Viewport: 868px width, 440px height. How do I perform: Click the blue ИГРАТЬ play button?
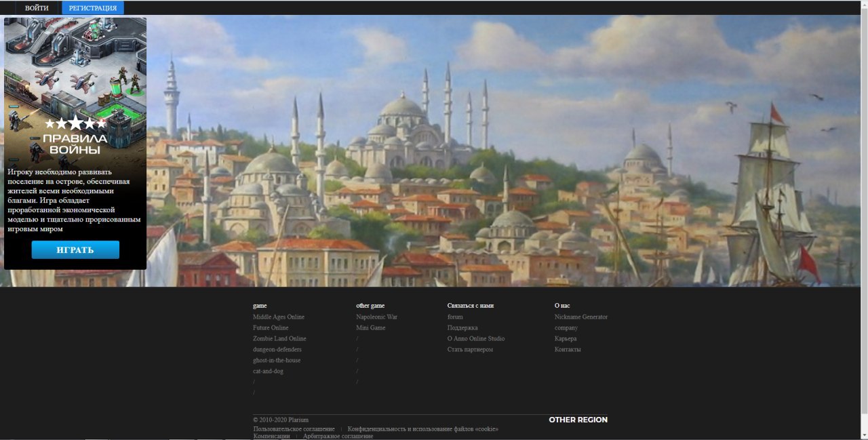point(75,249)
